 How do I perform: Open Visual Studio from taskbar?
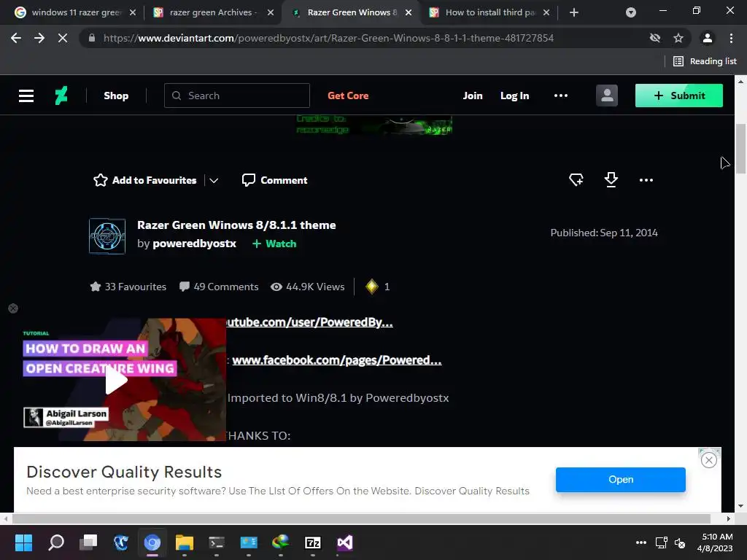[345, 542]
